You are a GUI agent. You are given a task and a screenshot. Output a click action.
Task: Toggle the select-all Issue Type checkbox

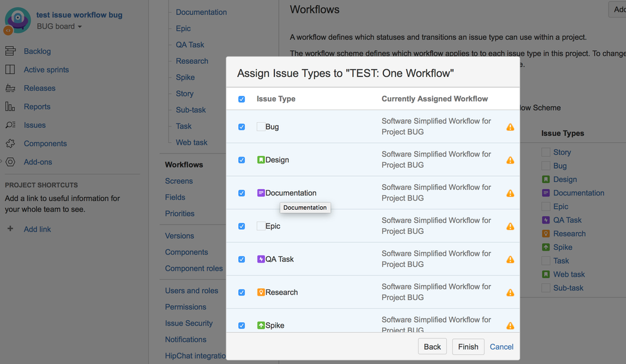coord(241,99)
